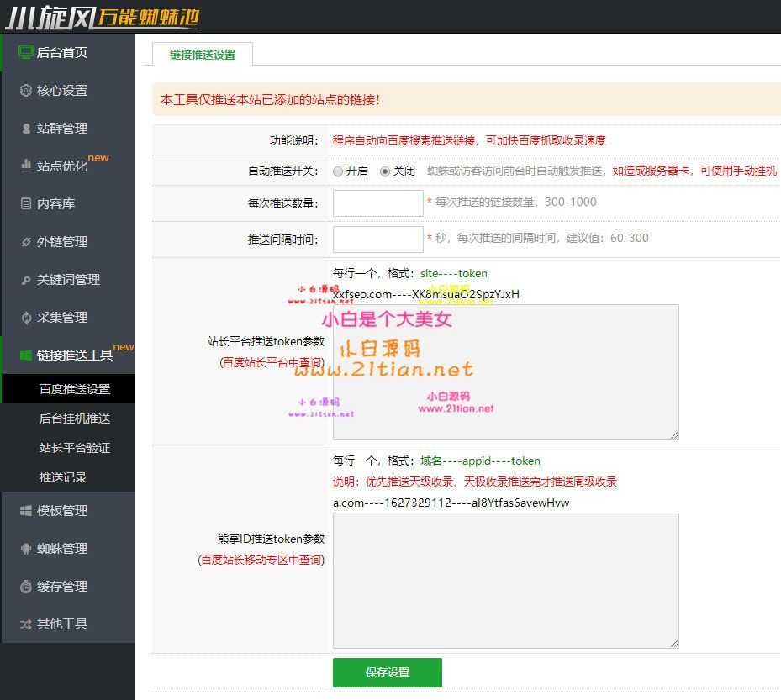Click the 程序自动向百度搜索推送链接 description text
The height and width of the screenshot is (700, 781).
pos(469,140)
